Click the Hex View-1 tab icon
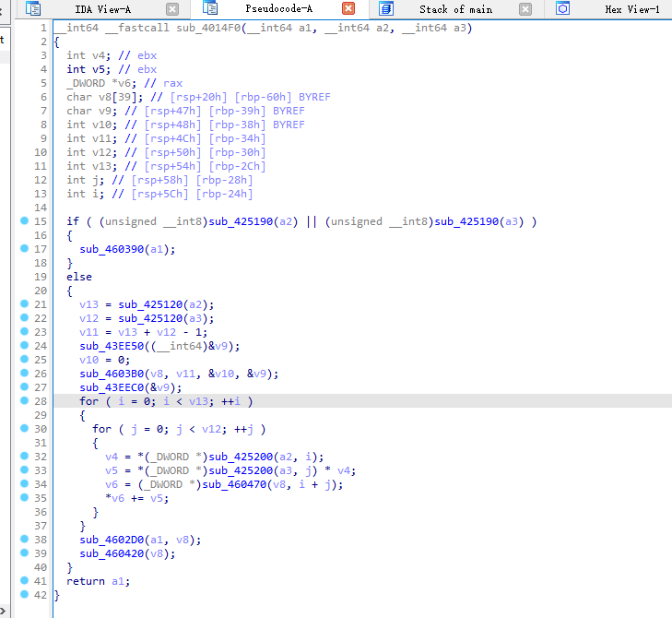Image resolution: width=672 pixels, height=618 pixels. 562,9
